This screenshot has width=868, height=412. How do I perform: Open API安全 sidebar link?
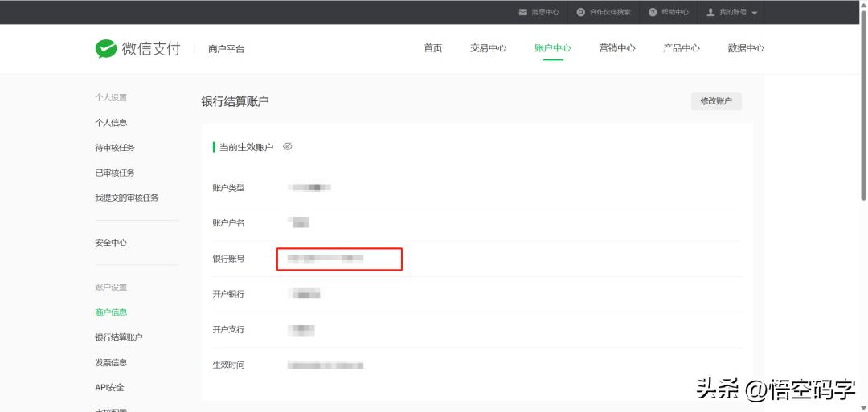pyautogui.click(x=109, y=387)
